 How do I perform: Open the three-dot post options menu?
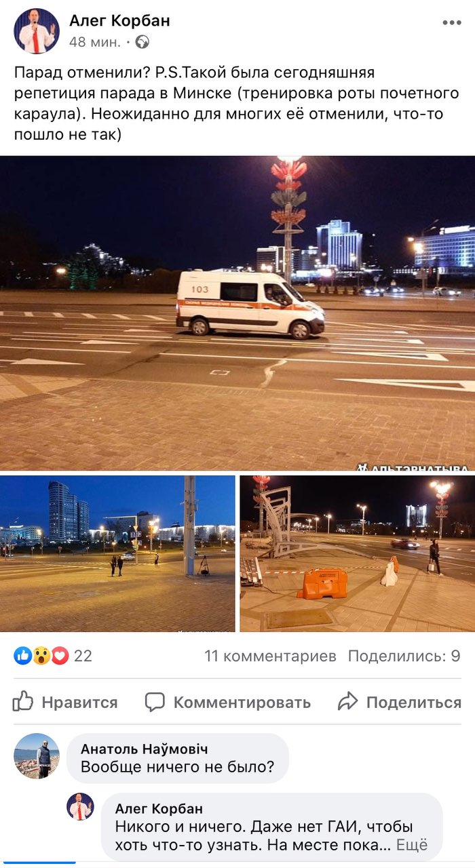click(451, 23)
